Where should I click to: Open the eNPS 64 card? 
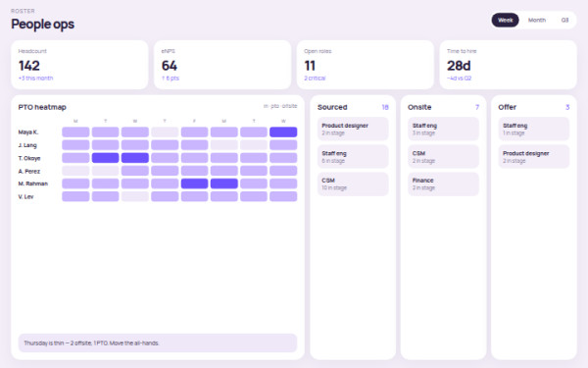pyautogui.click(x=222, y=65)
